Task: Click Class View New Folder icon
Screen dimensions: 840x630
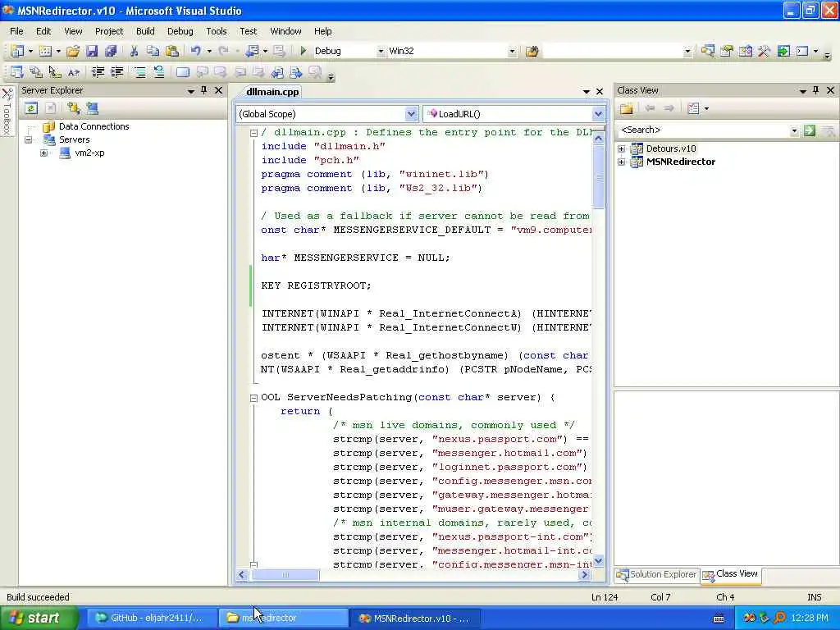Action: tap(626, 108)
